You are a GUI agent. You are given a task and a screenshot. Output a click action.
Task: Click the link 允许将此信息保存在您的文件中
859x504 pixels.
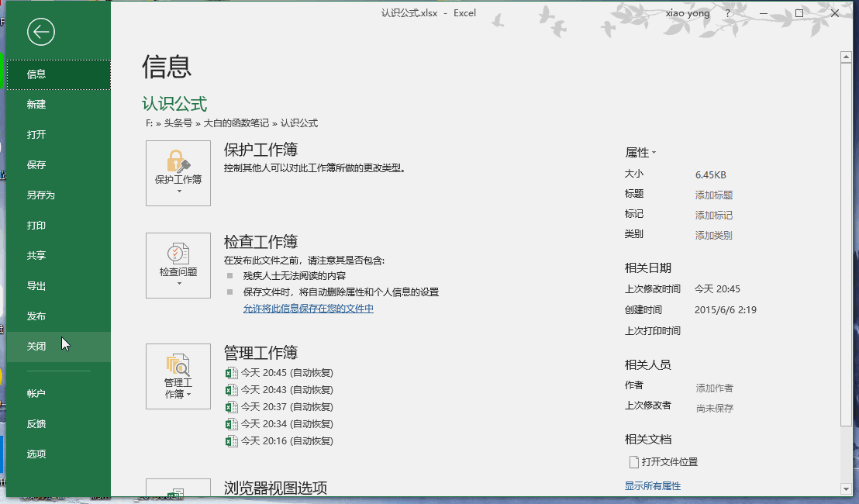coord(309,309)
